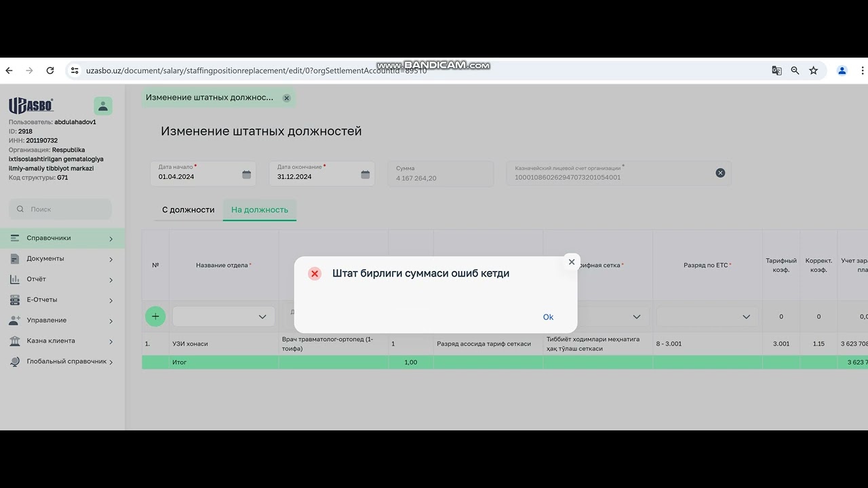This screenshot has height=488, width=868.
Task: Click the УЗИ хонаси cell
Action: tap(224, 344)
